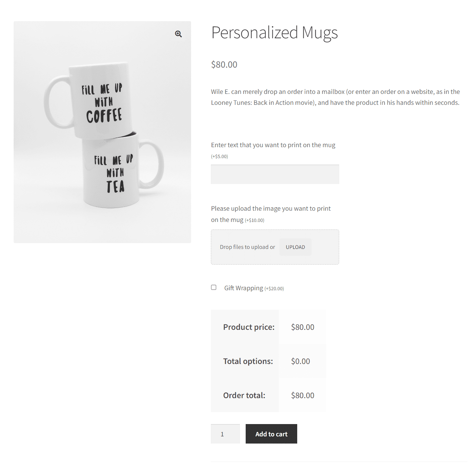Click the Drop files to upload text

click(x=247, y=247)
